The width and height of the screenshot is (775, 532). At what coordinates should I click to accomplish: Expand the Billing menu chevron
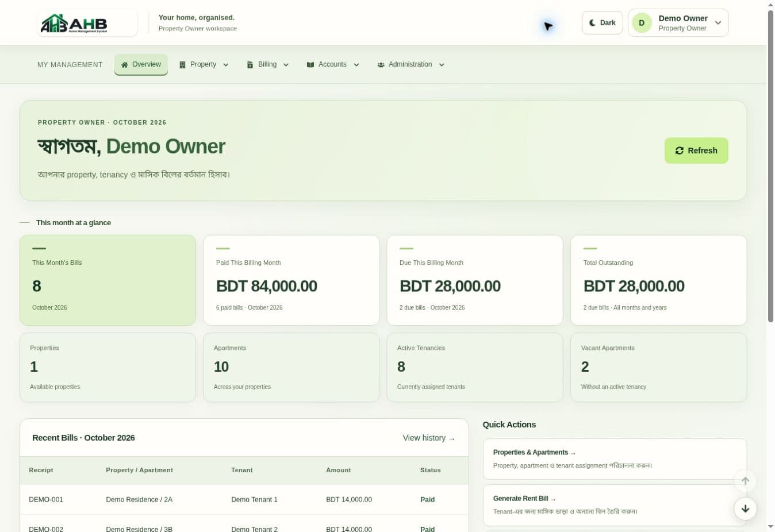pyautogui.click(x=286, y=65)
